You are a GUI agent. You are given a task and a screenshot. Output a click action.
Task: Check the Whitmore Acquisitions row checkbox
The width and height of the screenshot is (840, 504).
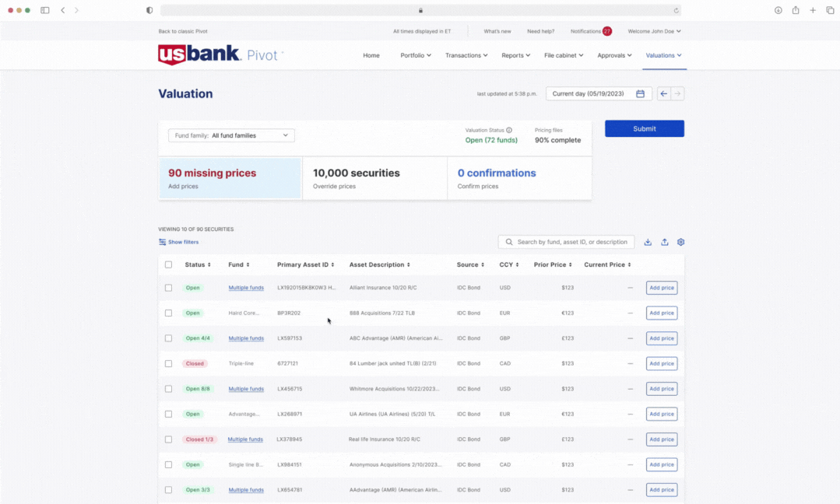click(168, 389)
